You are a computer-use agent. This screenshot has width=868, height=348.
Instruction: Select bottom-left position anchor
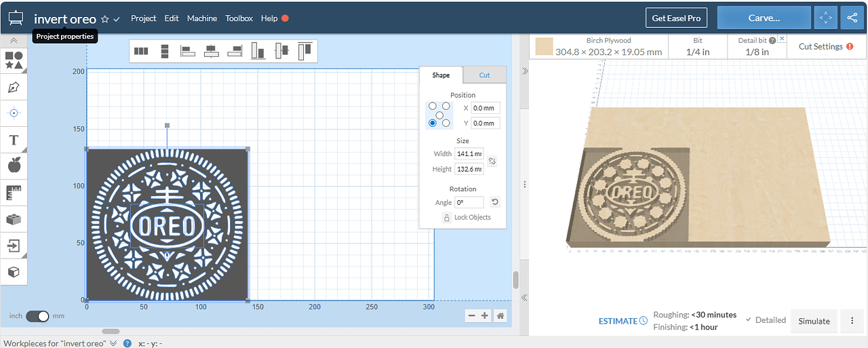pyautogui.click(x=433, y=123)
